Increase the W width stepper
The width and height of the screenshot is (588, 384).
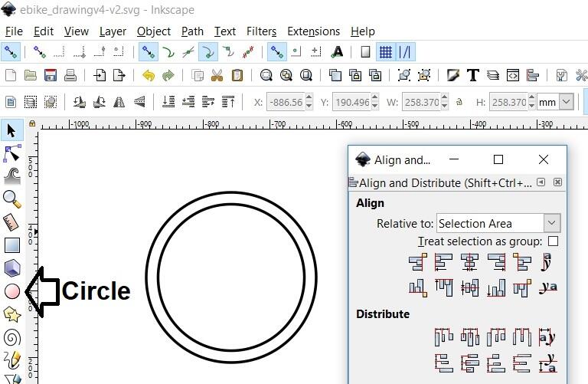(x=444, y=98)
